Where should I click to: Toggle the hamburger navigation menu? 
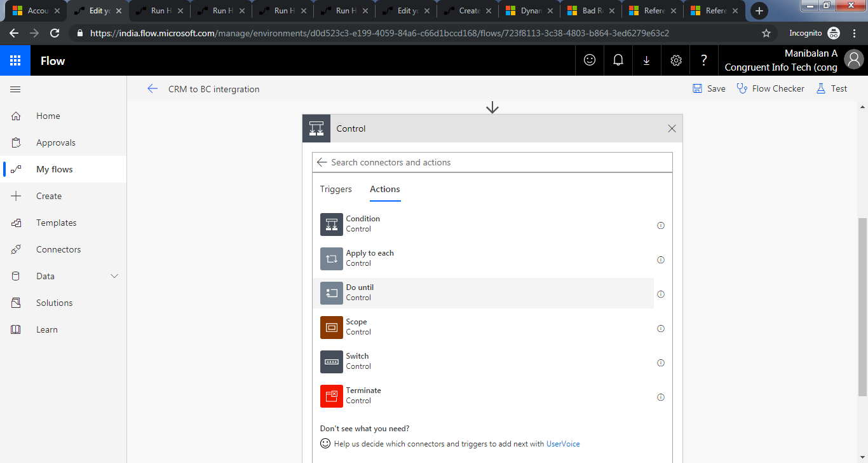(15, 90)
